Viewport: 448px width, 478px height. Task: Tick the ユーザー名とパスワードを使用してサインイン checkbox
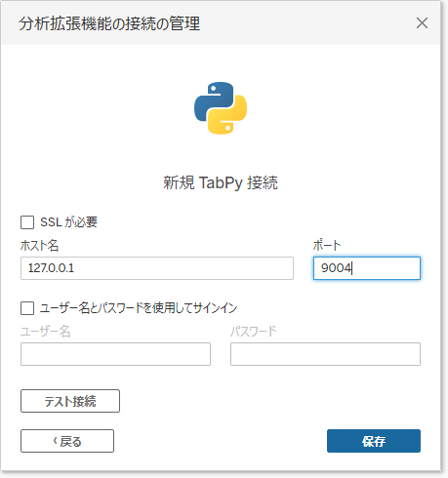(x=27, y=308)
